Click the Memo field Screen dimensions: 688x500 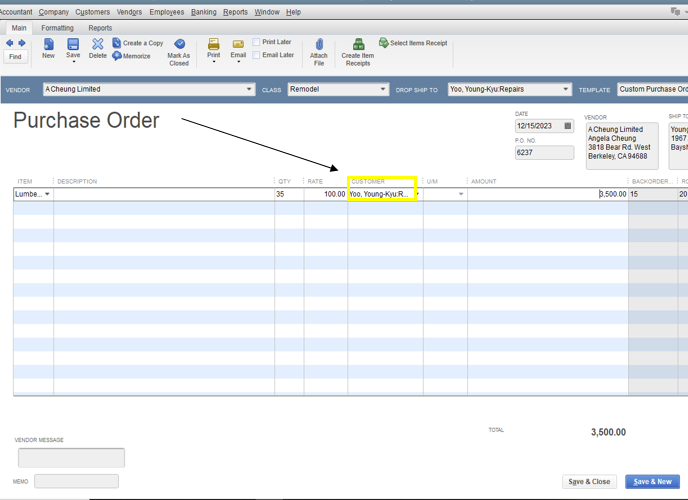[x=76, y=481]
